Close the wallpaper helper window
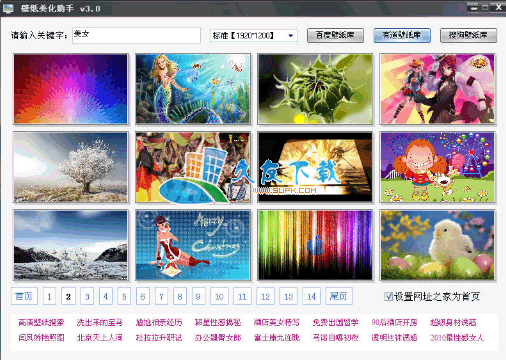Viewport: 506px width, 360px height. point(498,7)
